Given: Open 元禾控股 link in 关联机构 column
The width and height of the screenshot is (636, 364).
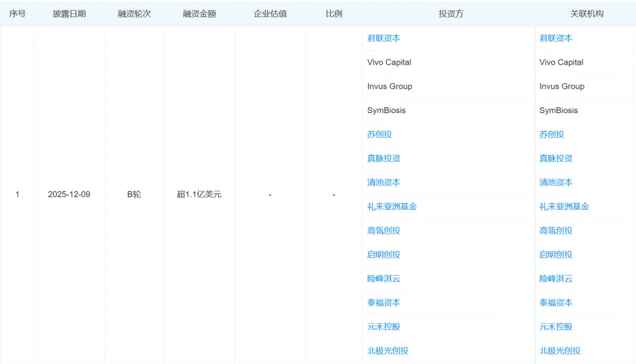Looking at the screenshot, I should pyautogui.click(x=556, y=327).
